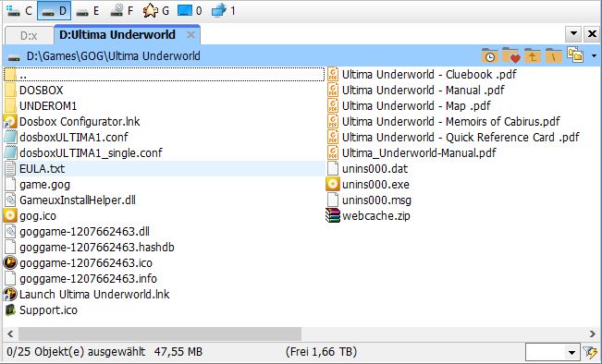Open favorites drive G star icon
This screenshot has width=602, height=364.
click(156, 11)
